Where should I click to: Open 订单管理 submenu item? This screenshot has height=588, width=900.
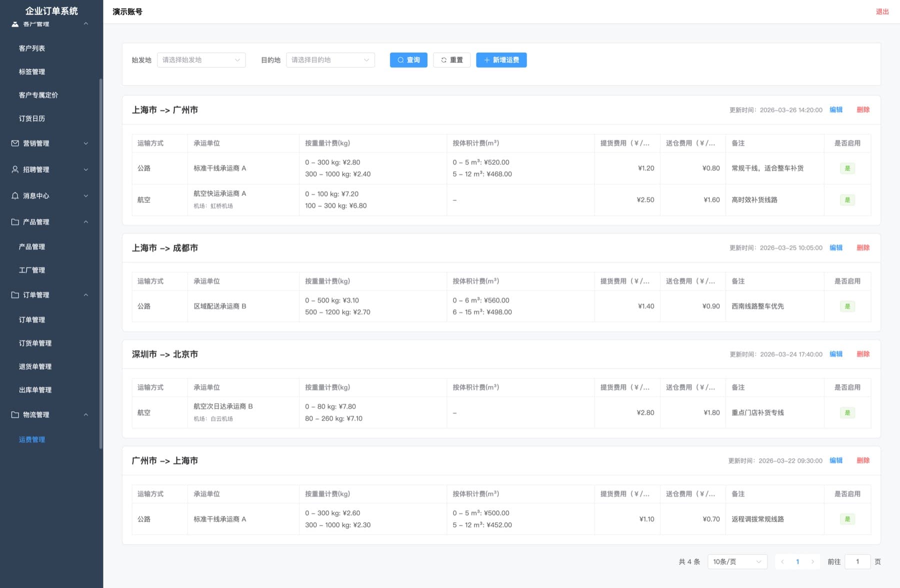tap(32, 320)
